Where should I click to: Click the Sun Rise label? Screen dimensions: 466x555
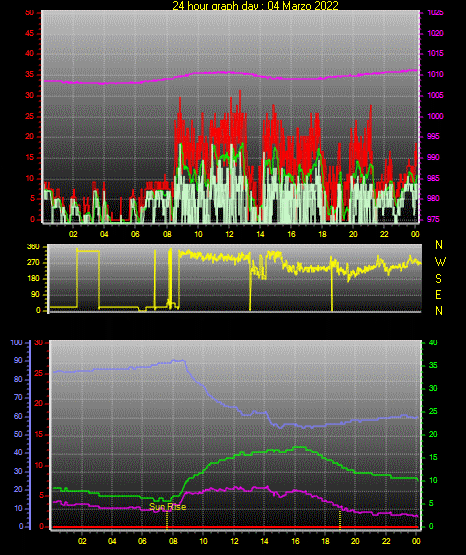(167, 507)
